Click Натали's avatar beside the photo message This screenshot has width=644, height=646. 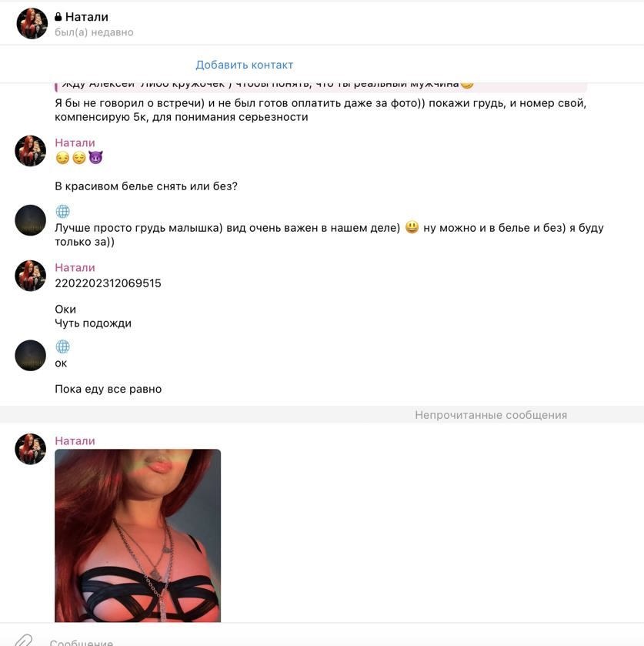31,449
